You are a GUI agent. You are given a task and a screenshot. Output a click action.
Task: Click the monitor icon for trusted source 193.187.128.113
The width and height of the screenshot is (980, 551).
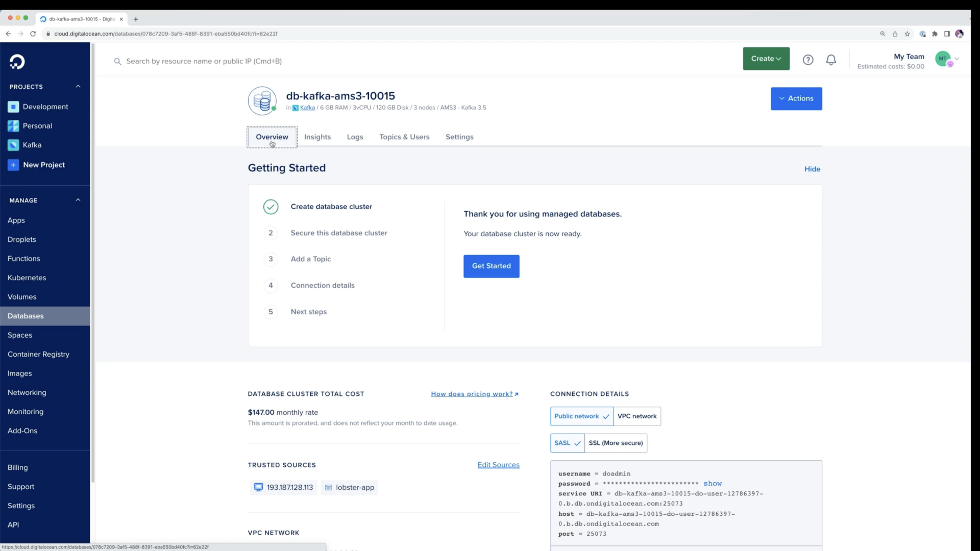coord(259,487)
